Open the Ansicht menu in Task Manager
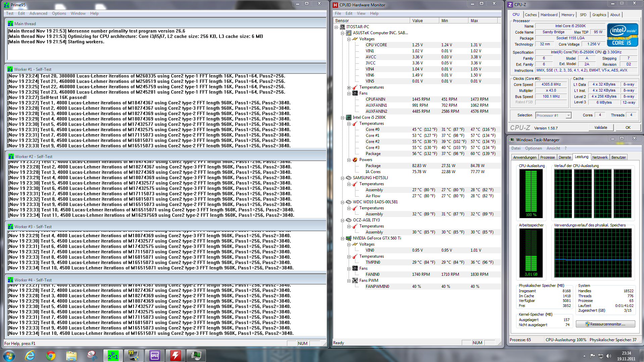Image resolution: width=644 pixels, height=362 pixels. point(553,148)
